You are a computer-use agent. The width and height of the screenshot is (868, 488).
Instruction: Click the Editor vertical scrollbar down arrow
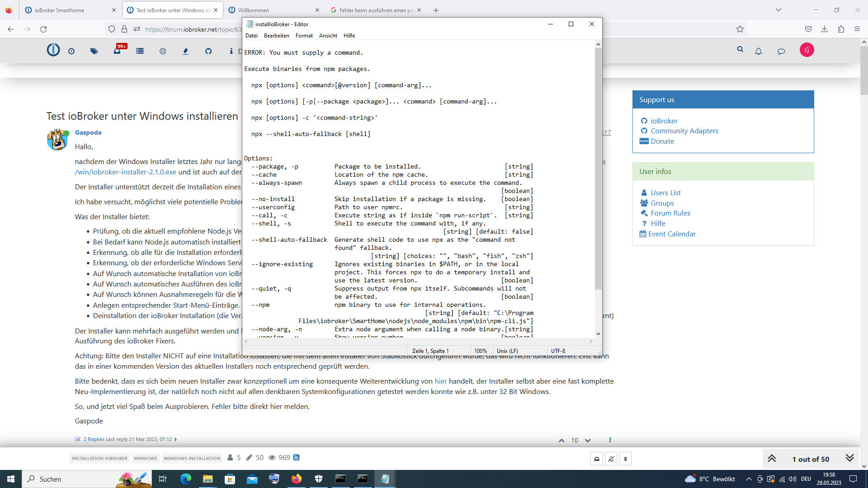point(598,334)
